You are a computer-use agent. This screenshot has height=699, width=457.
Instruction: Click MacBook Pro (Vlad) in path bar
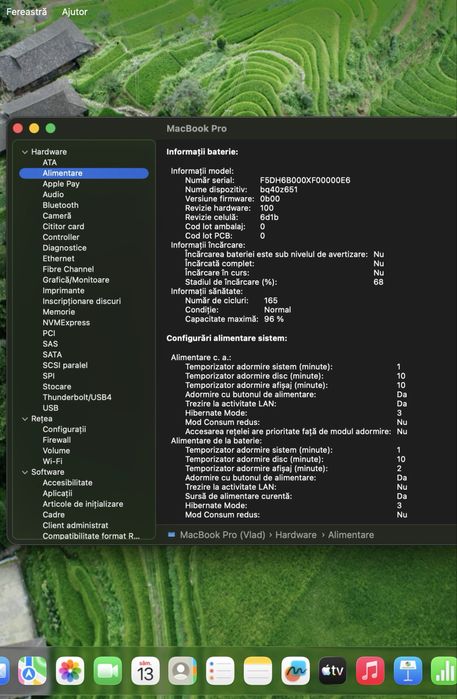pyautogui.click(x=222, y=535)
